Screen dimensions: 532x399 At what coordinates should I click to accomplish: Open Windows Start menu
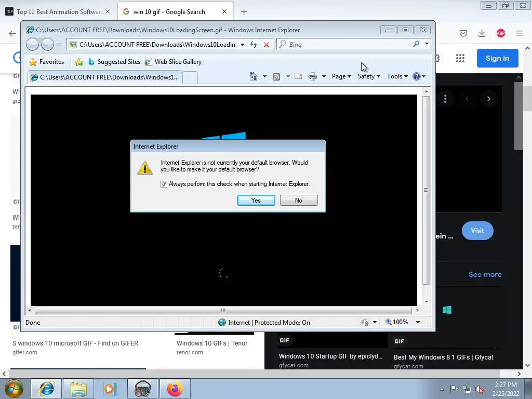click(x=14, y=389)
